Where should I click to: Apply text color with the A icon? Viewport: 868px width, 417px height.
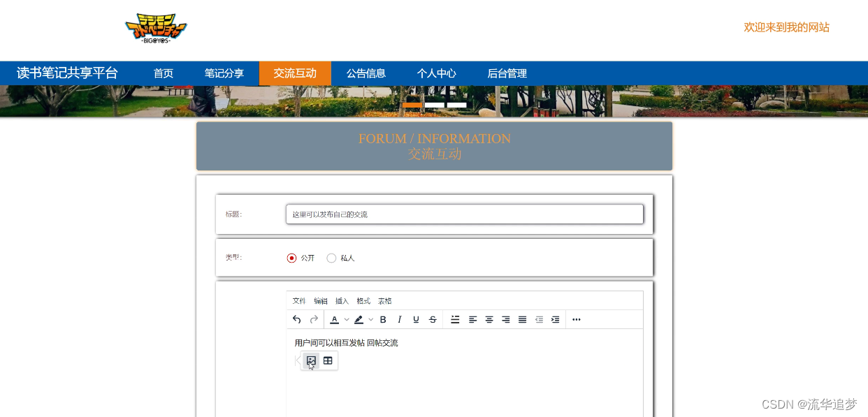click(334, 320)
